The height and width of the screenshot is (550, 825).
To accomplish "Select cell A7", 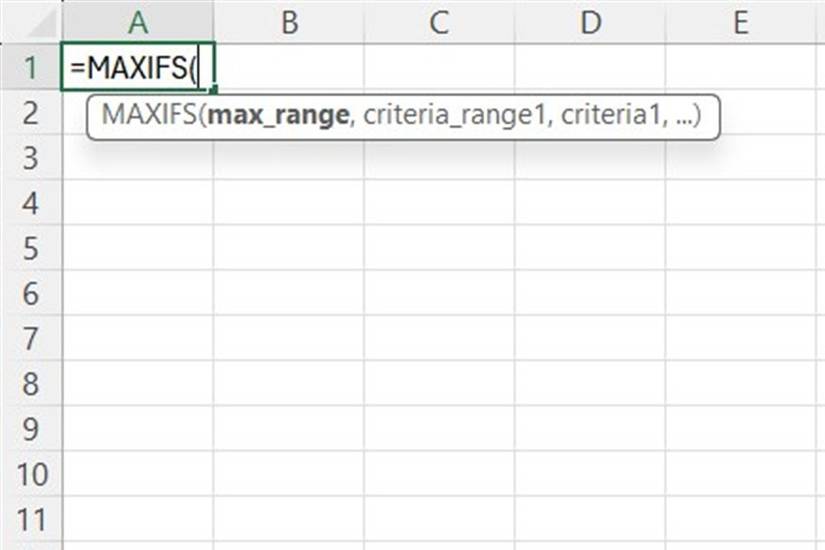I will pos(138,338).
